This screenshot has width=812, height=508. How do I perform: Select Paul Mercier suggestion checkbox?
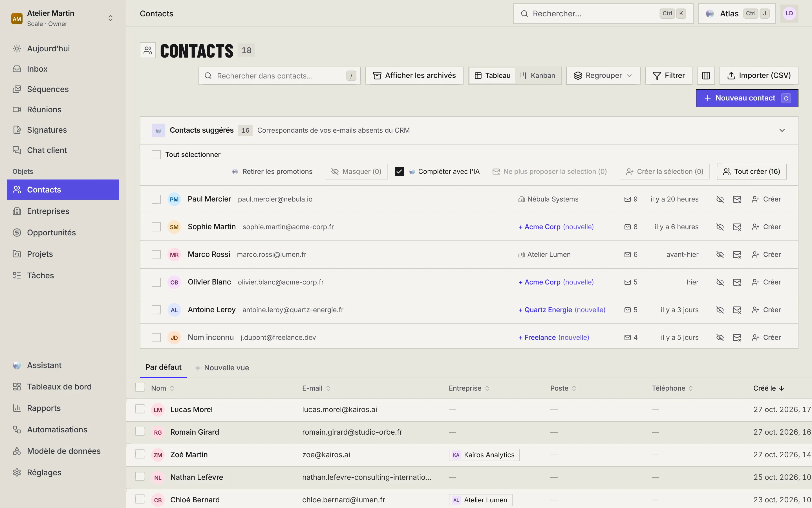coord(156,199)
